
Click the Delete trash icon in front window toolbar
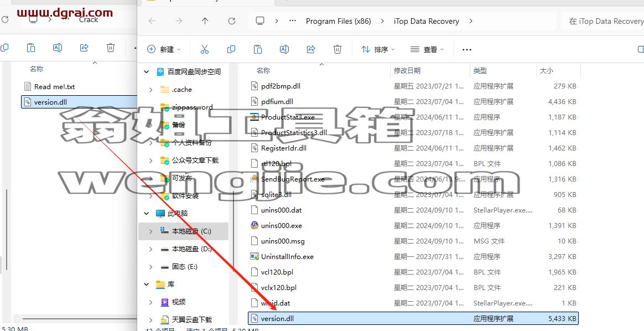click(x=337, y=49)
